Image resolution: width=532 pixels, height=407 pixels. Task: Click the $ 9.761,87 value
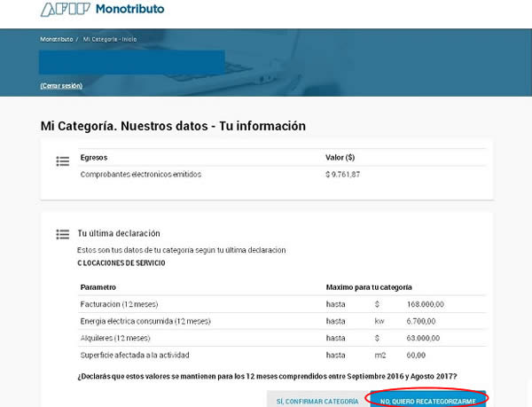pyautogui.click(x=342, y=175)
